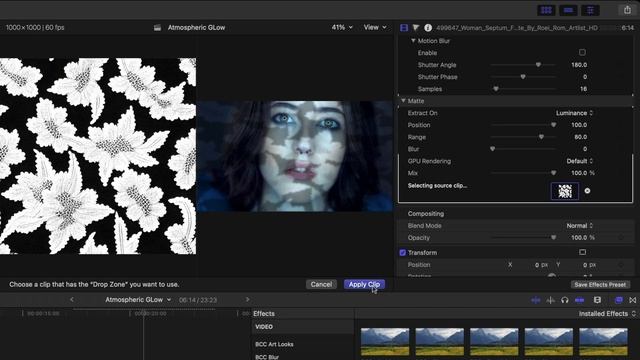The width and height of the screenshot is (640, 360).
Task: Toggle the inspector panel sliders icon
Action: (590, 10)
